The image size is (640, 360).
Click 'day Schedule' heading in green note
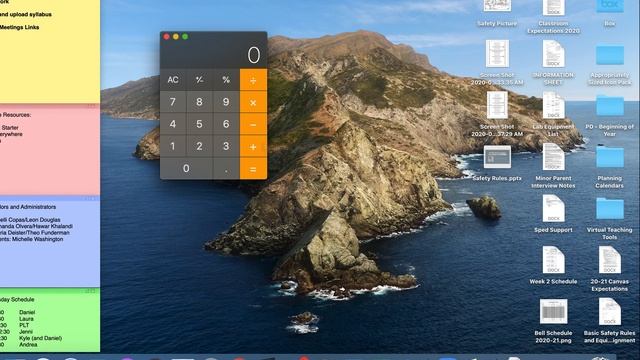pyautogui.click(x=18, y=300)
